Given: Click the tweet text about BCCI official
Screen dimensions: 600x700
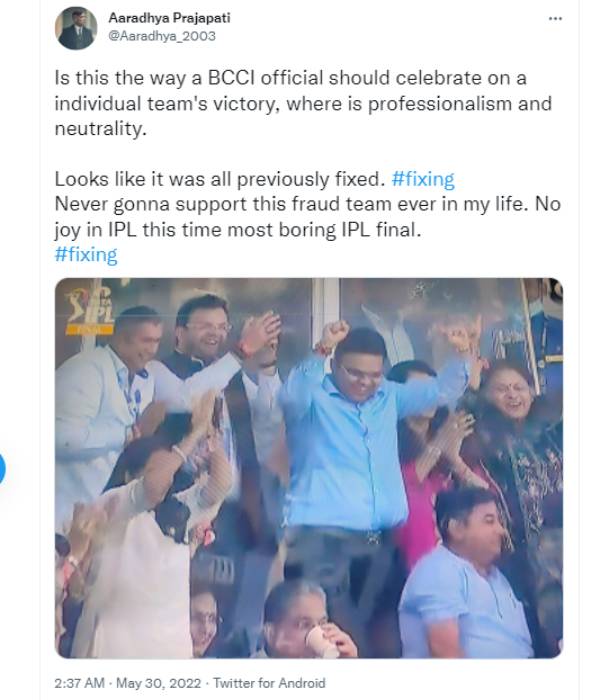Looking at the screenshot, I should point(304,103).
